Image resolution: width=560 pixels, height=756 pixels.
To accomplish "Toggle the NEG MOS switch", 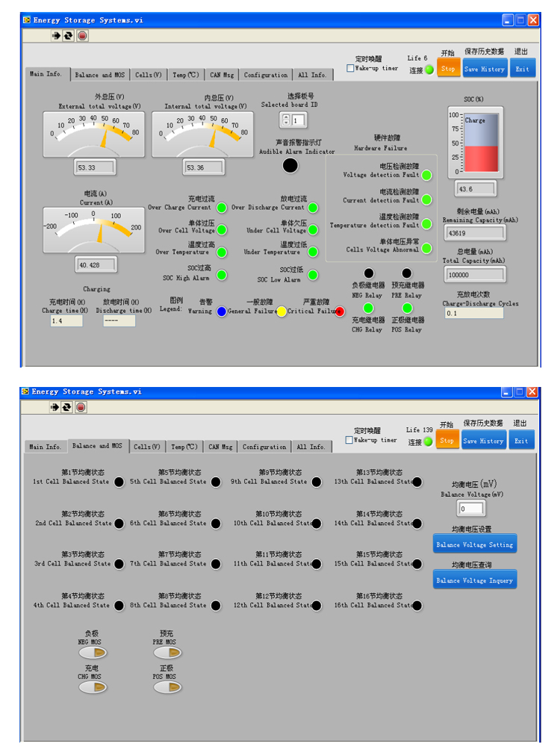I will point(93,653).
